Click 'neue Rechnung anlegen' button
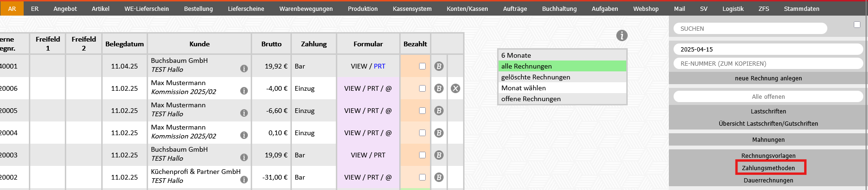This screenshot has width=868, height=190. [x=768, y=78]
